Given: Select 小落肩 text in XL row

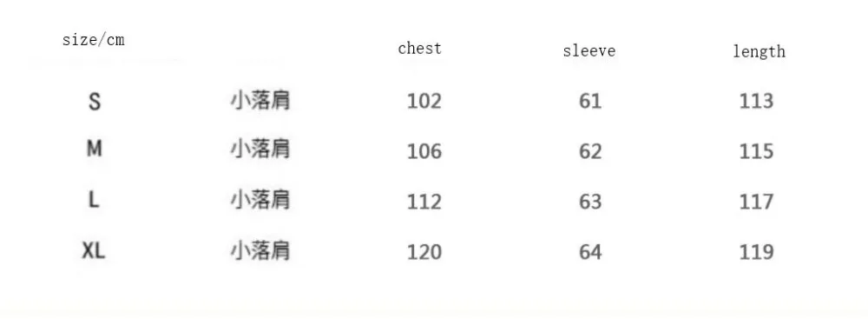Looking at the screenshot, I should click(260, 251).
